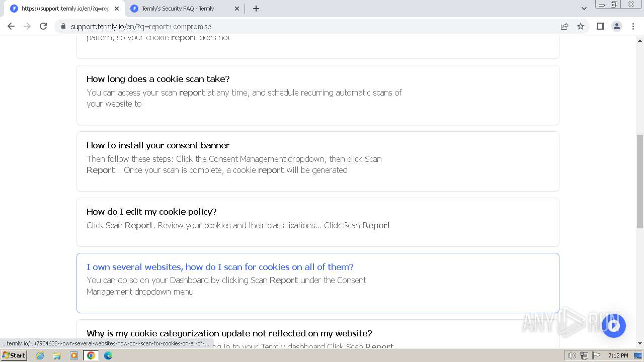Click snippet 'You can do so on your Dashboard'
644x362 pixels.
coord(226,286)
